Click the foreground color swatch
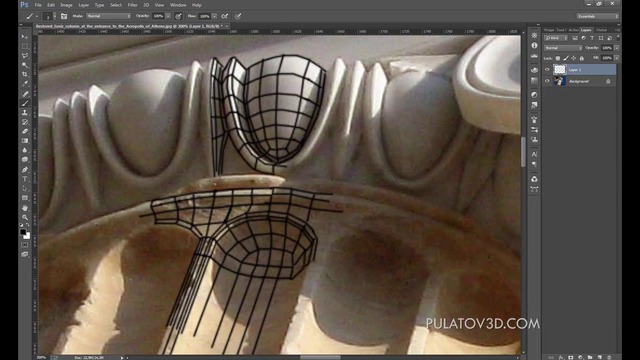Image resolution: width=640 pixels, height=360 pixels. 23,232
